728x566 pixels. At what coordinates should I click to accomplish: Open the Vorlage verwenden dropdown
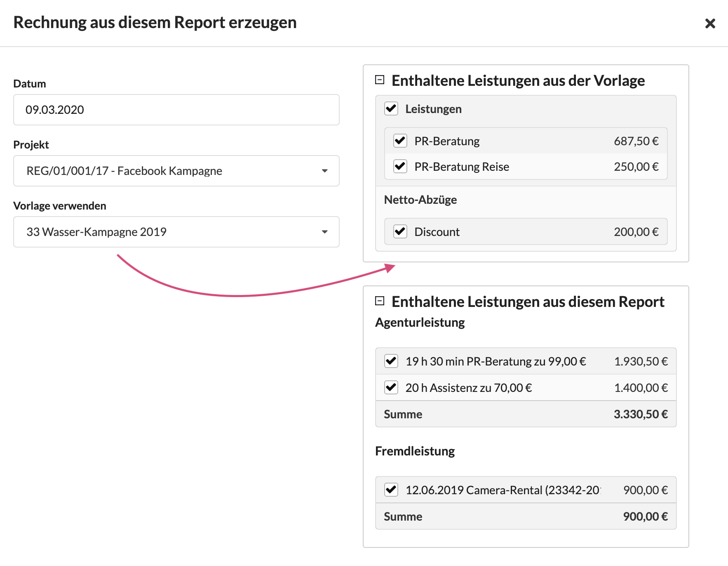[x=176, y=232]
